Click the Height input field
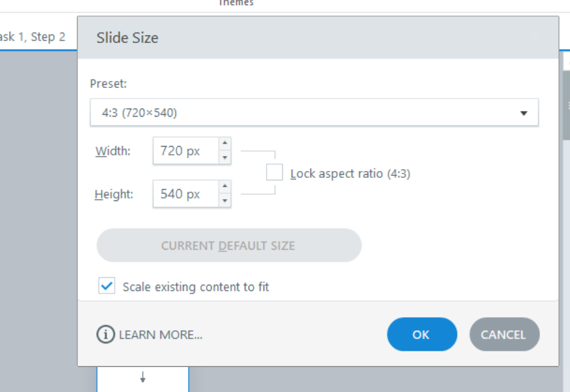570x392 pixels. (185, 194)
